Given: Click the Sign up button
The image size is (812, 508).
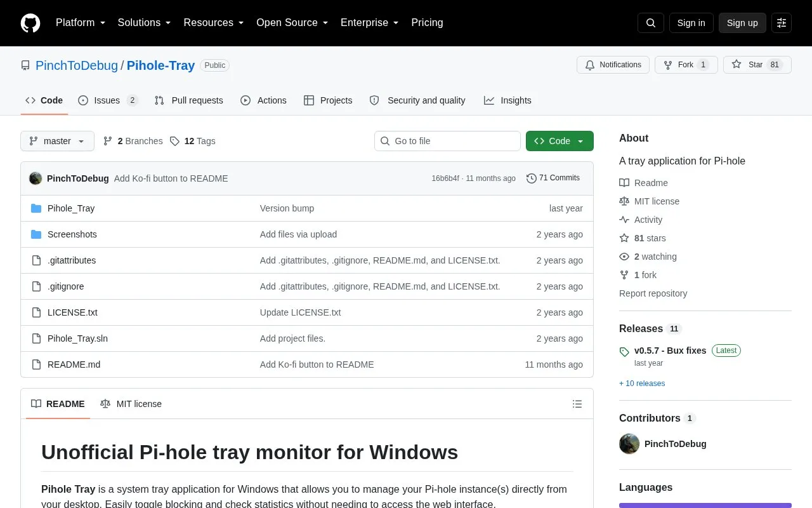Looking at the screenshot, I should 742,23.
